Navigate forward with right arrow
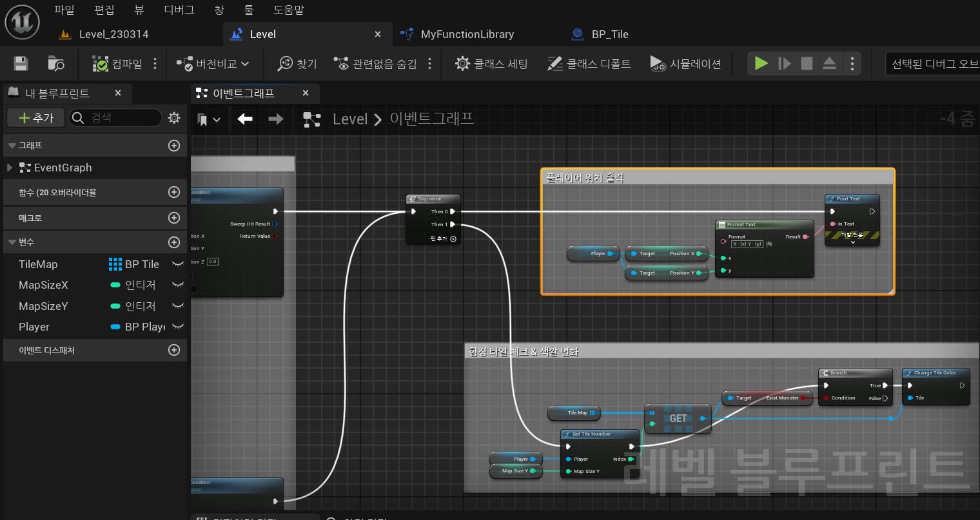This screenshot has height=520, width=980. pos(276,119)
